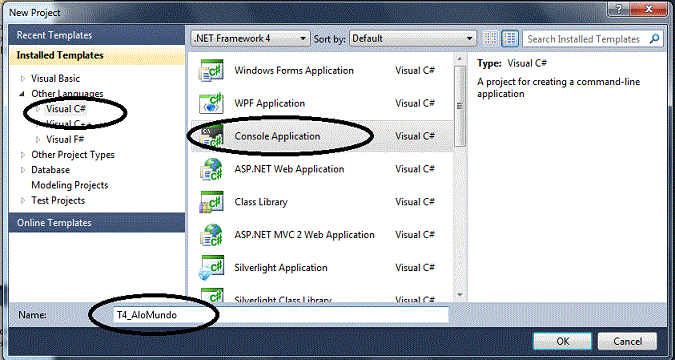Screen dimensions: 675x360
Task: Click the WPF Application template icon
Action: tap(211, 103)
